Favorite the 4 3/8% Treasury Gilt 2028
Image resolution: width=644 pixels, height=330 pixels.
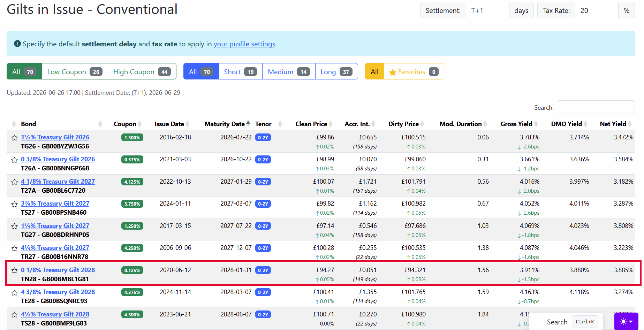click(14, 293)
